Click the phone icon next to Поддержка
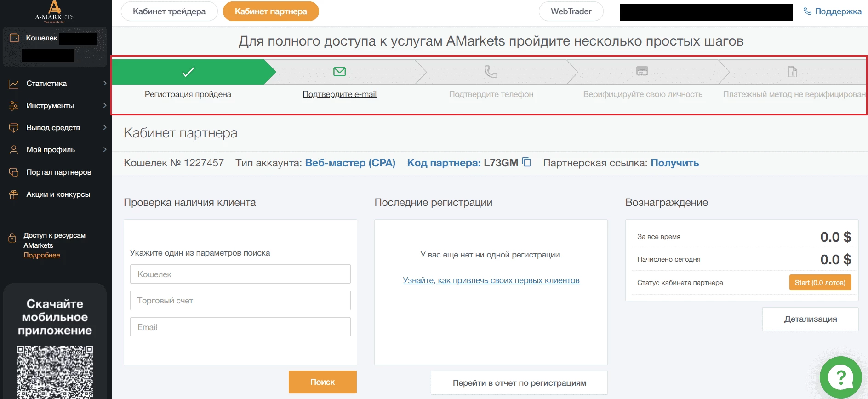 tap(807, 11)
